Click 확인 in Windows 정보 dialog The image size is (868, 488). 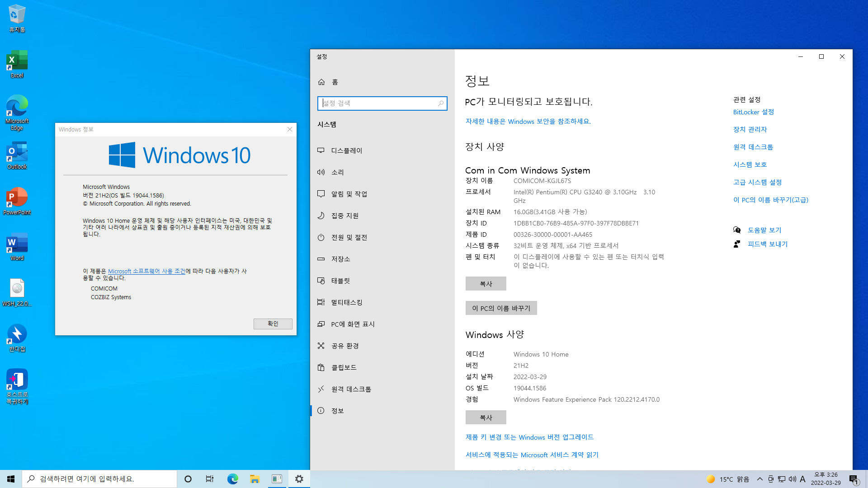click(x=273, y=324)
